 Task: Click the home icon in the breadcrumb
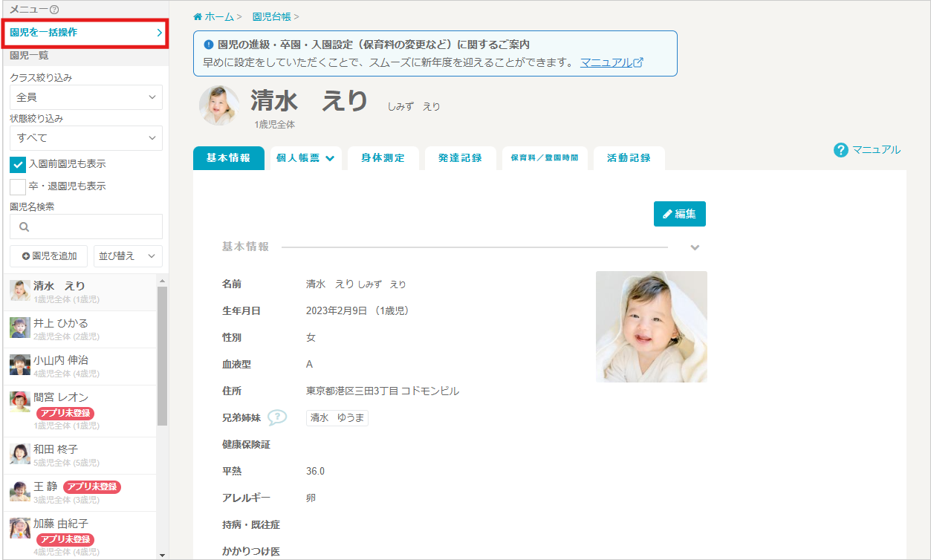click(197, 15)
